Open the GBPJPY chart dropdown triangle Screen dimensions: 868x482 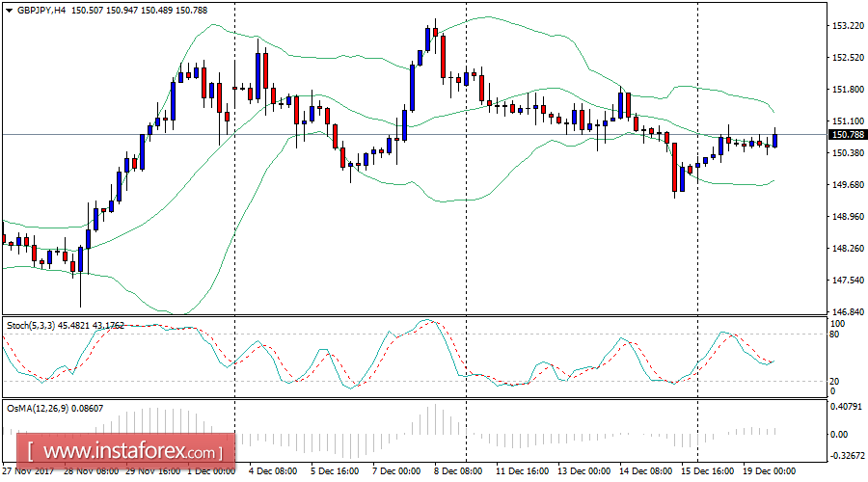point(9,11)
